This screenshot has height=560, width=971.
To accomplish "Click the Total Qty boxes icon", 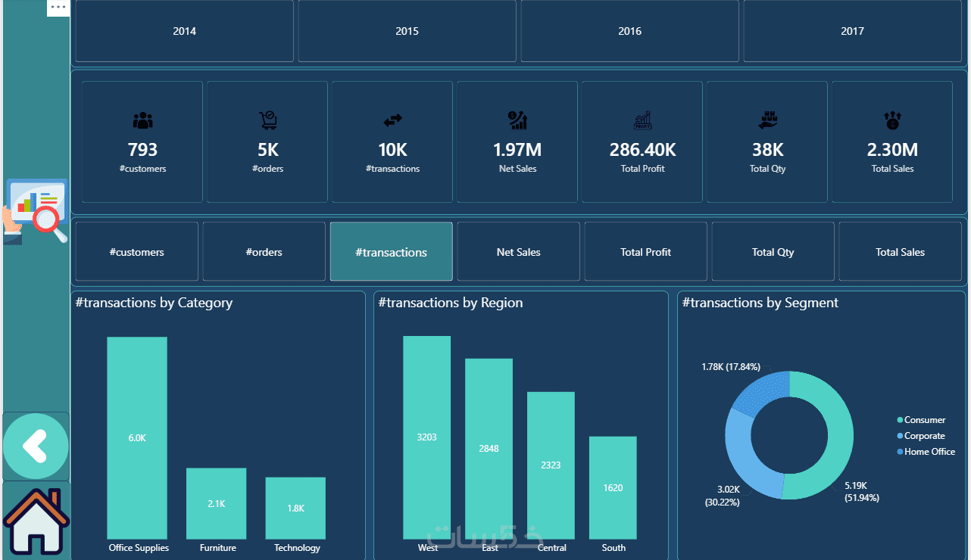I will [767, 120].
